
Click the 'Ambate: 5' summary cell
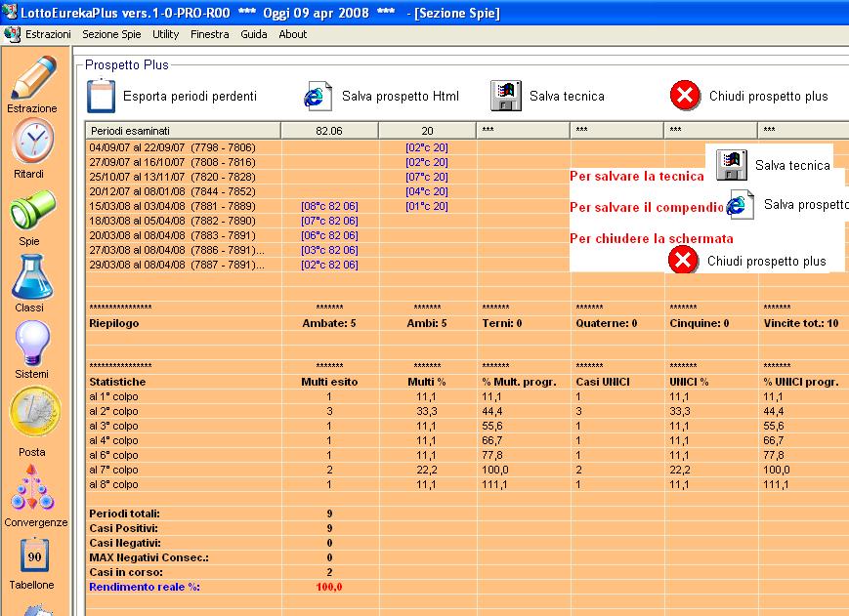click(x=329, y=323)
